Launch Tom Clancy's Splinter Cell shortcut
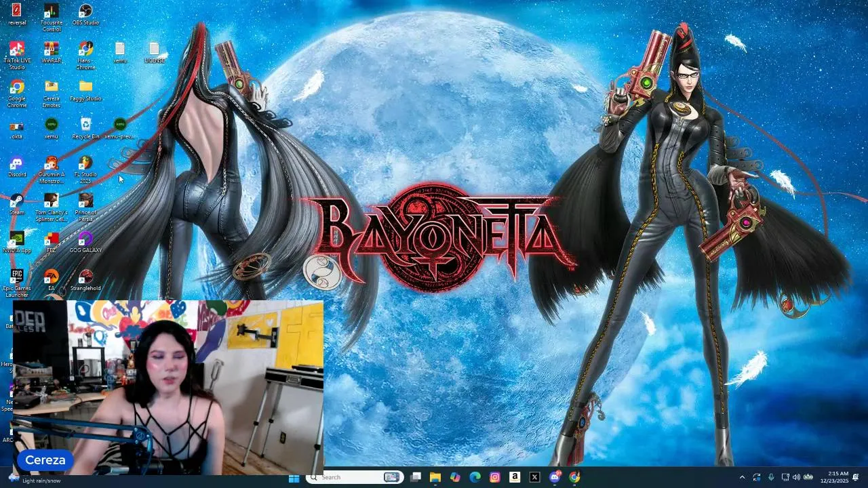 [x=52, y=207]
